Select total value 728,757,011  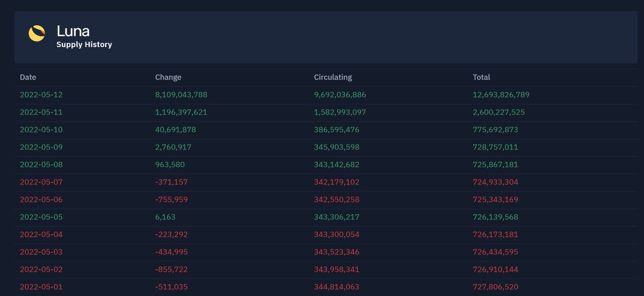496,147
